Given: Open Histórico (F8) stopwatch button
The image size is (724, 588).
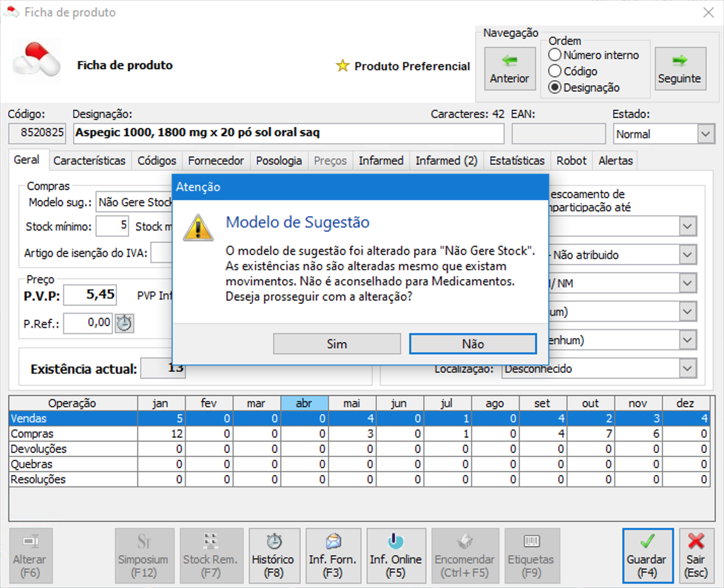Looking at the screenshot, I should pos(274,556).
